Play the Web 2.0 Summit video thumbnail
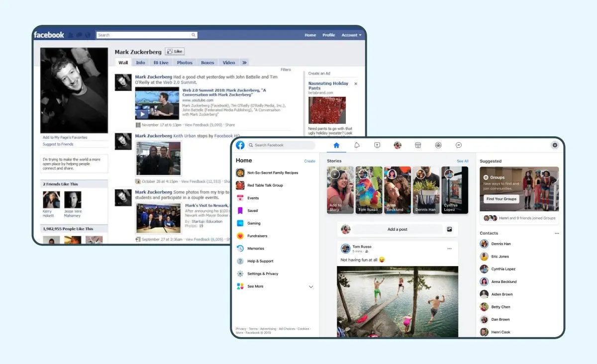 [157, 104]
